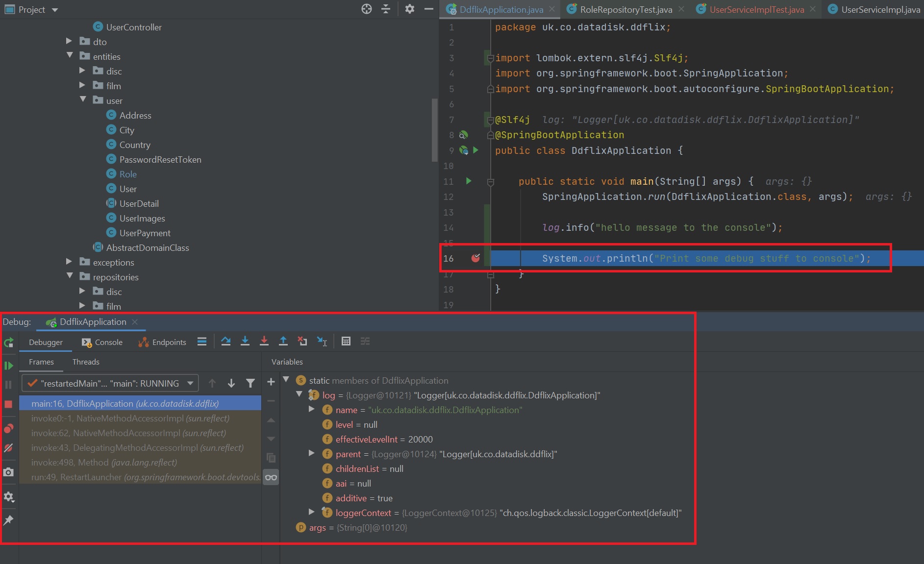Open the Evaluate Expression calculator icon
The height and width of the screenshot is (564, 924).
(x=346, y=342)
